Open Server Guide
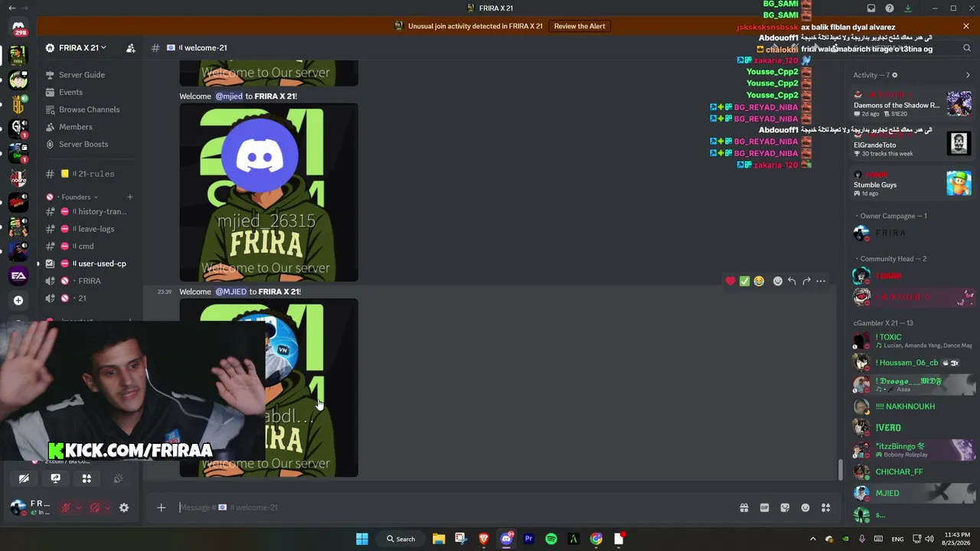 (x=82, y=75)
